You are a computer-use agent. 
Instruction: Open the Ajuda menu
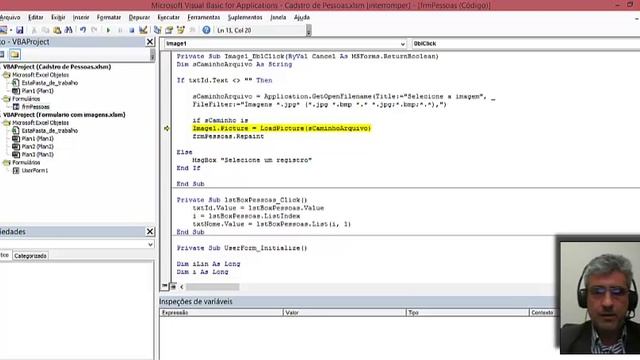(x=302, y=17)
